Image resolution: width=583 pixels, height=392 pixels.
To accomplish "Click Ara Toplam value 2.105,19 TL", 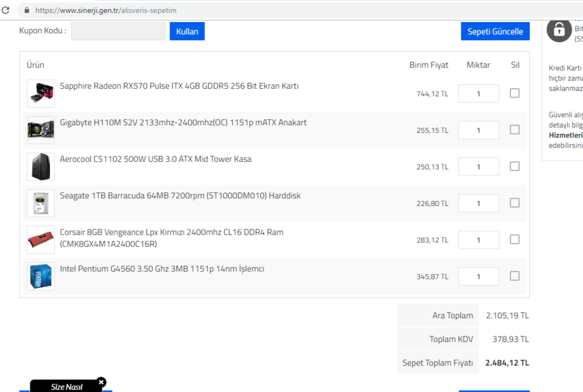I will click(507, 316).
